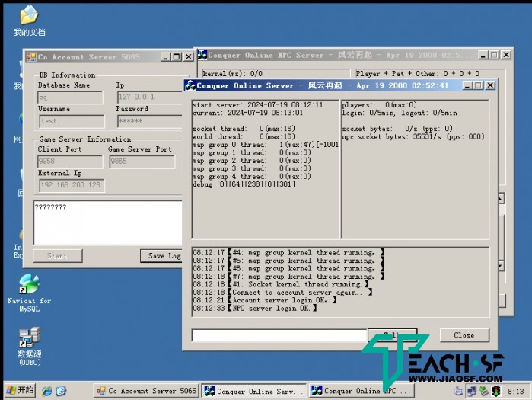The image size is (532, 400).
Task: Click 'Player + Pet + Other' text in NPC Server
Action: (418, 73)
